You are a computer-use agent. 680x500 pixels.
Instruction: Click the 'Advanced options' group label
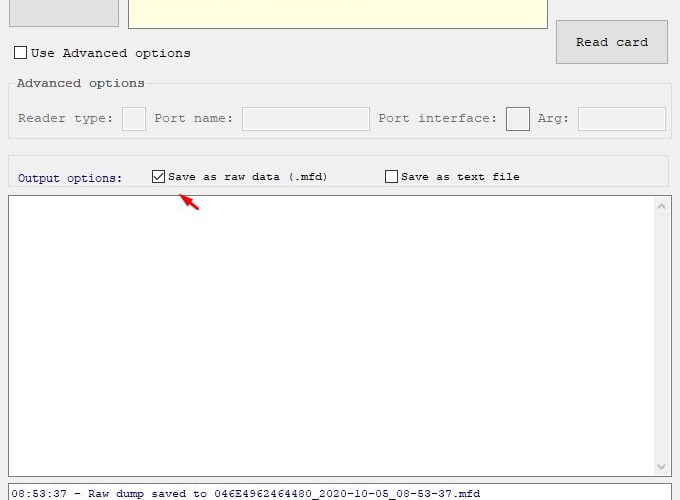[x=80, y=83]
